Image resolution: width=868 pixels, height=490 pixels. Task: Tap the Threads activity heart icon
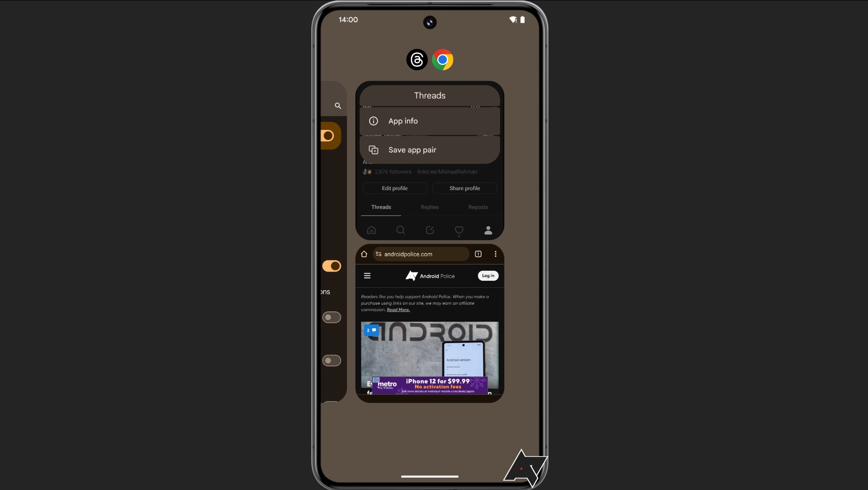459,229
